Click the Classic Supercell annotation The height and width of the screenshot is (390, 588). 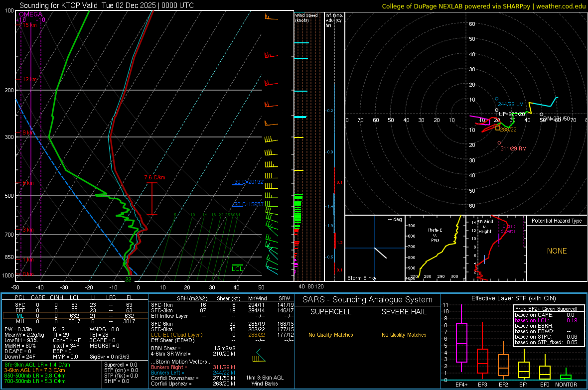coord(509,229)
